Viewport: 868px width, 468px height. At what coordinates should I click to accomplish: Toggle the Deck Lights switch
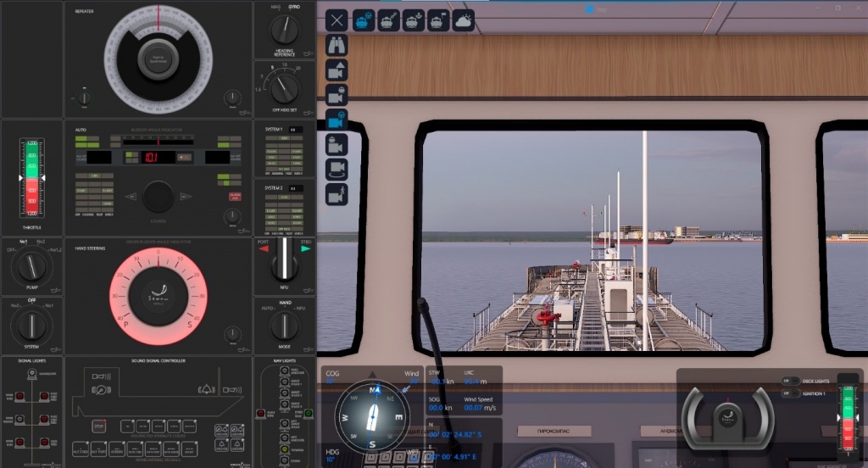pos(790,382)
